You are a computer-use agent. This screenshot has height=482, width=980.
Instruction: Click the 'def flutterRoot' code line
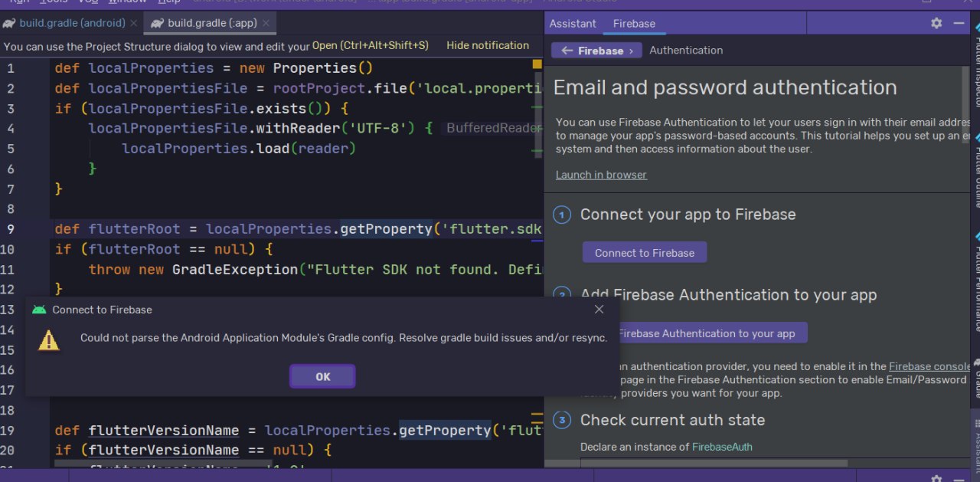[x=299, y=228]
